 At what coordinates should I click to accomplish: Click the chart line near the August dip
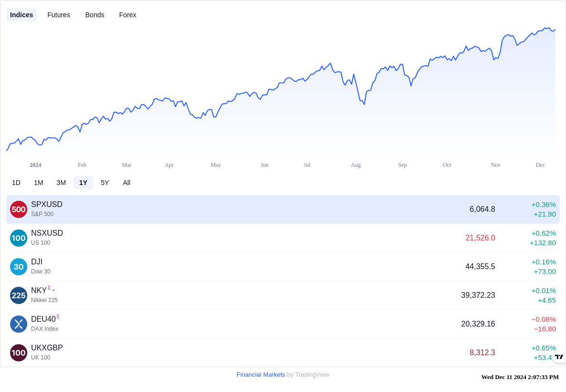point(363,103)
